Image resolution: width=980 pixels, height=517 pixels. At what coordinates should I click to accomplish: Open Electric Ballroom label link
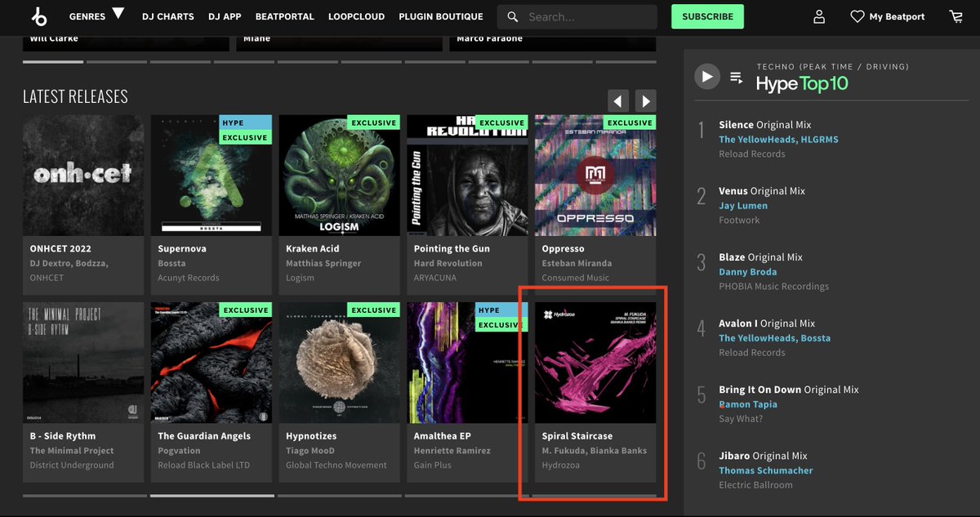755,485
